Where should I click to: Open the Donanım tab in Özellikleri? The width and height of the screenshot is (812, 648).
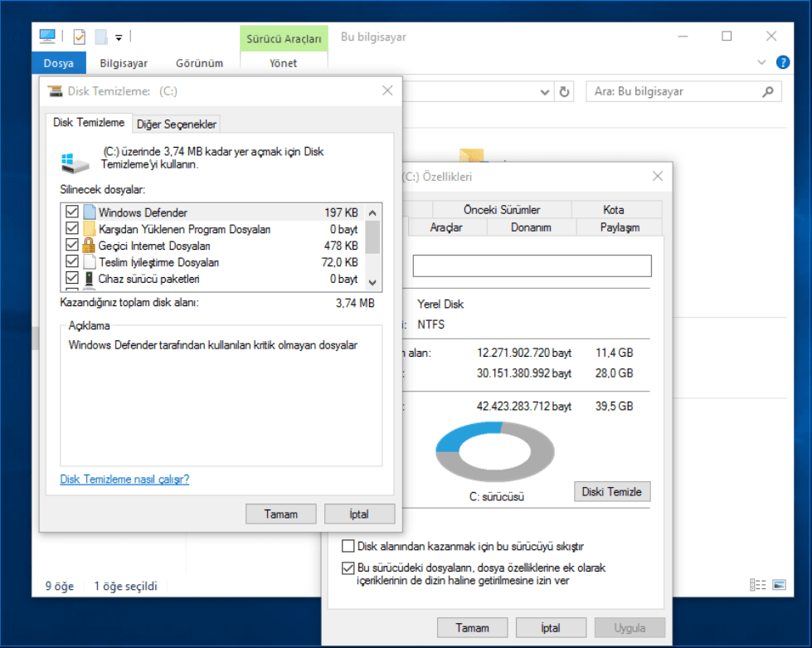(531, 227)
